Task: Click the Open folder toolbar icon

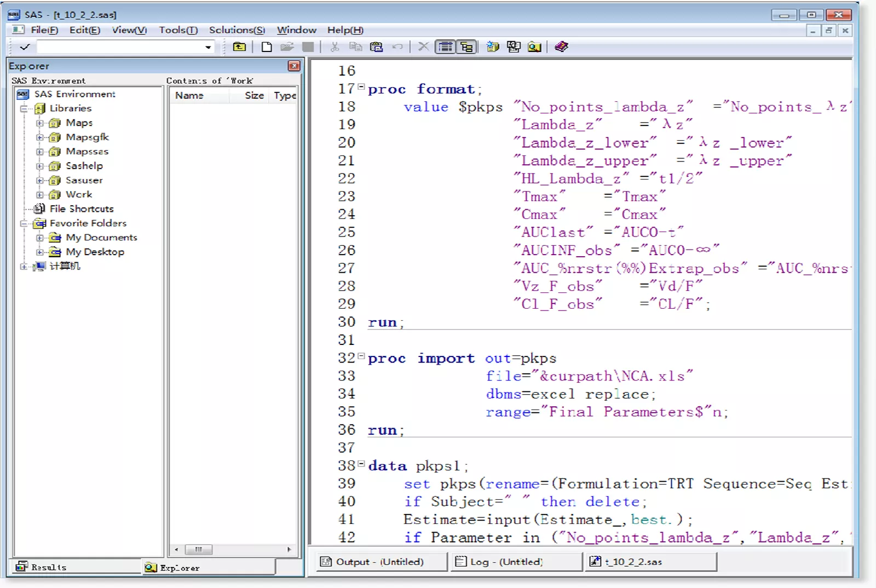Action: (x=287, y=47)
